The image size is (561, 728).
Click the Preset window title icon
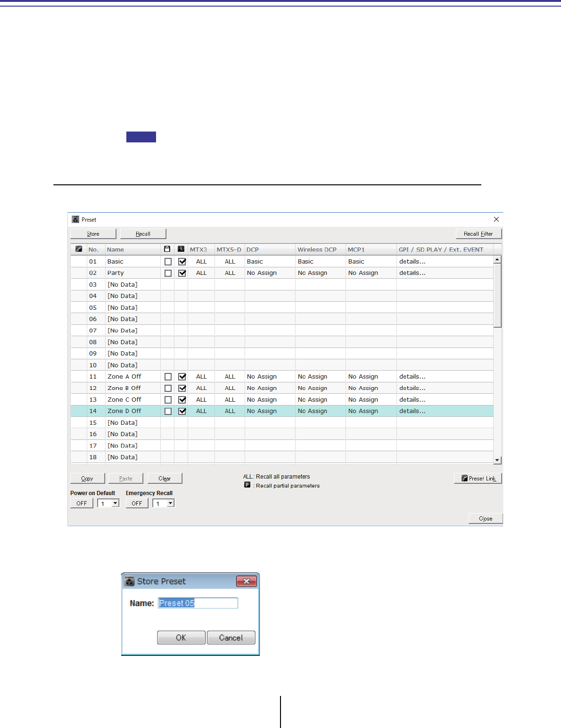75,219
